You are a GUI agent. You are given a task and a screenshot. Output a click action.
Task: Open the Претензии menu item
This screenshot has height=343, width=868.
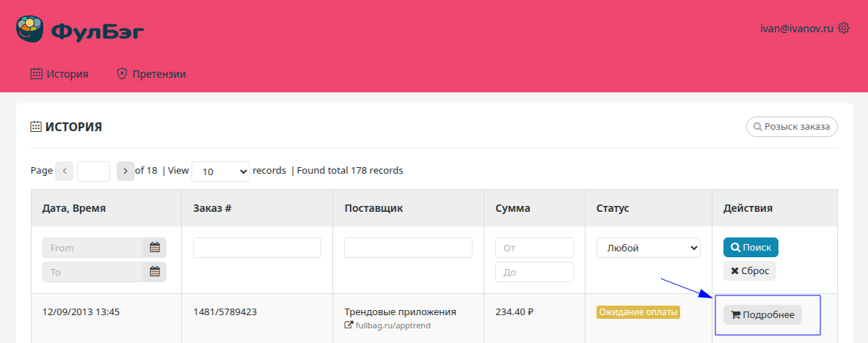[151, 74]
